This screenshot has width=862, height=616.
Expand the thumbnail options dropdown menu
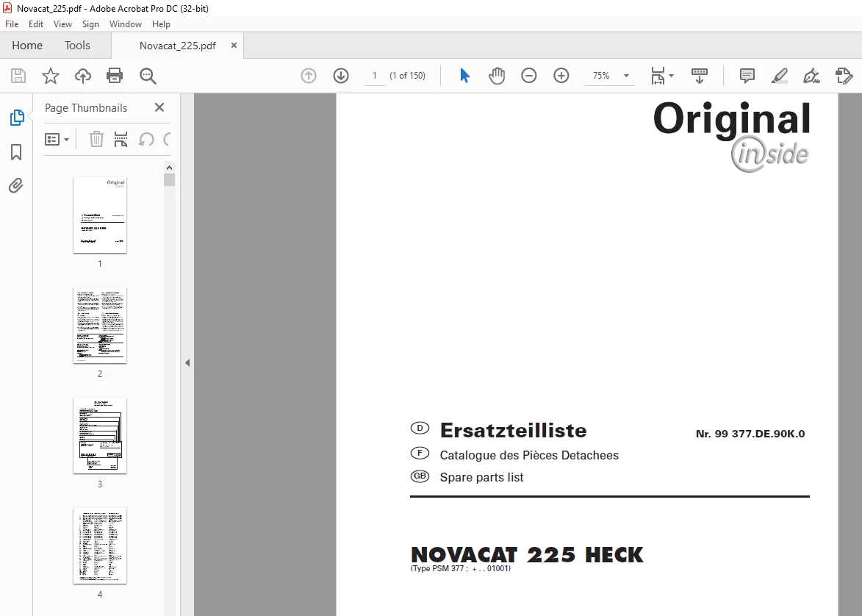(x=57, y=139)
